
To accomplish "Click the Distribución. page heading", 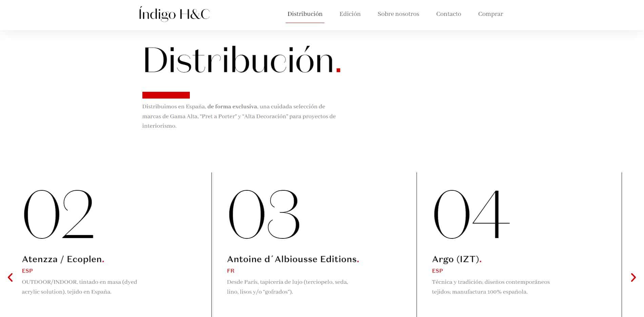I will [242, 60].
